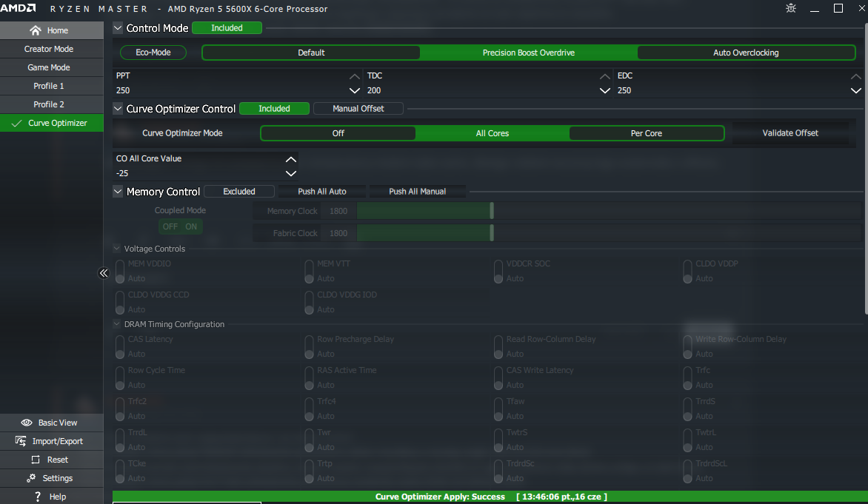Decrease EDC value with down arrow
Screen dimensions: 868x504
pos(856,90)
